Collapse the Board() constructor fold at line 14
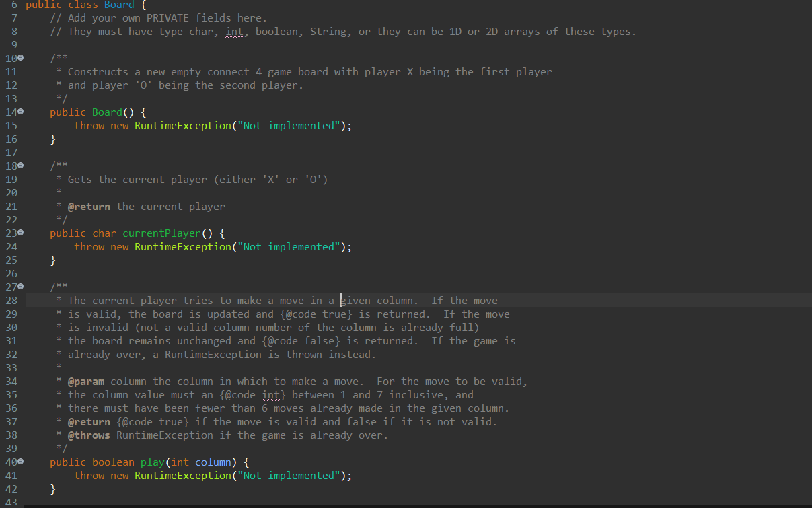Viewport: 812px width, 508px height. click(20, 112)
